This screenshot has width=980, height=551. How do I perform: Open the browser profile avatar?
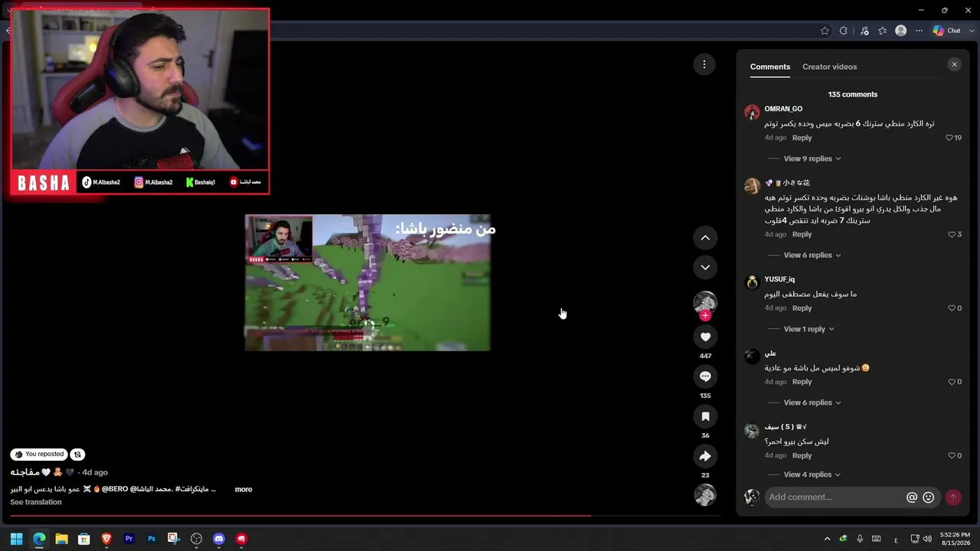tap(901, 31)
